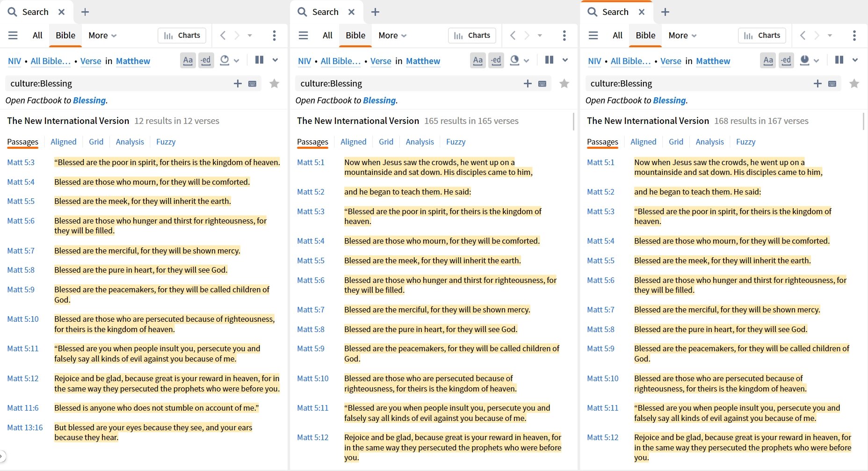
Task: Add a new tab beside left Search tab
Action: (x=85, y=12)
